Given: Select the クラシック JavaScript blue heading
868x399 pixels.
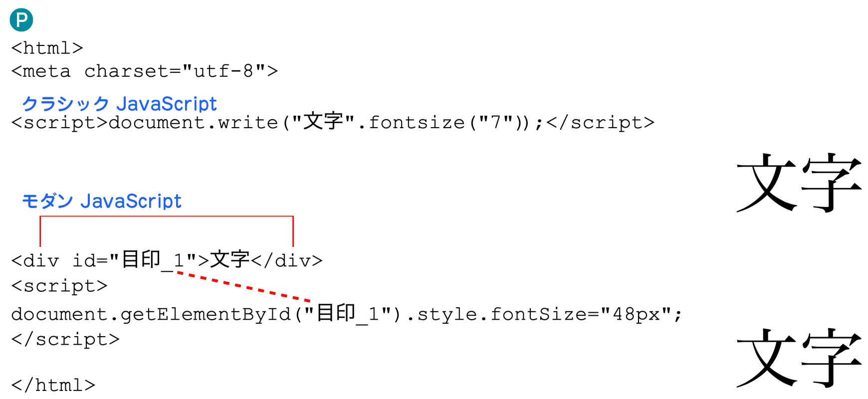Looking at the screenshot, I should click(119, 104).
